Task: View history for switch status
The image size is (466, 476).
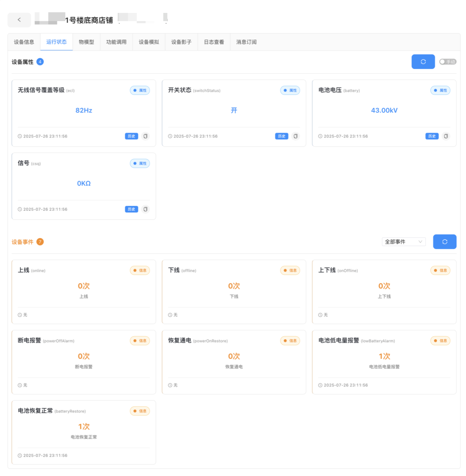Action: [x=282, y=136]
